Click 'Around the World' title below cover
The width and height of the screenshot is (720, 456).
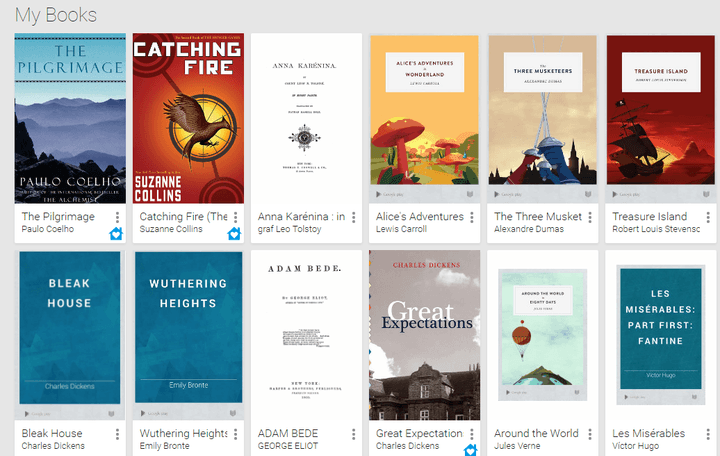coord(536,433)
